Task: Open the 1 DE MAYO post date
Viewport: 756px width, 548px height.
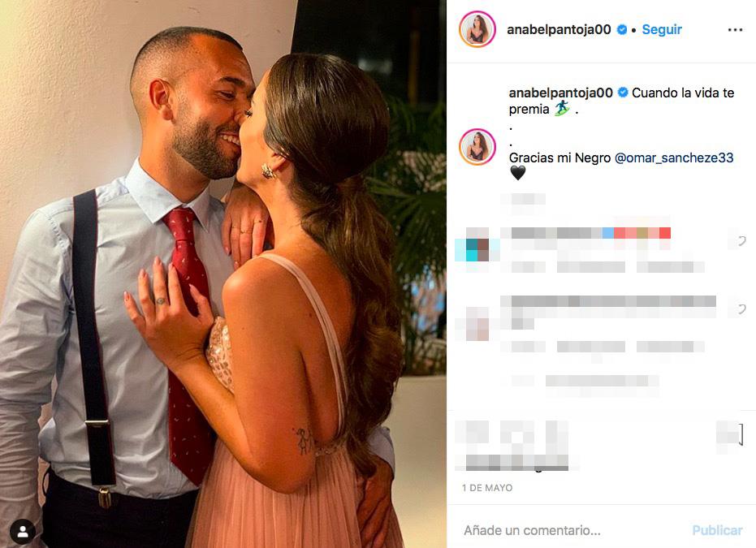Action: (487, 488)
